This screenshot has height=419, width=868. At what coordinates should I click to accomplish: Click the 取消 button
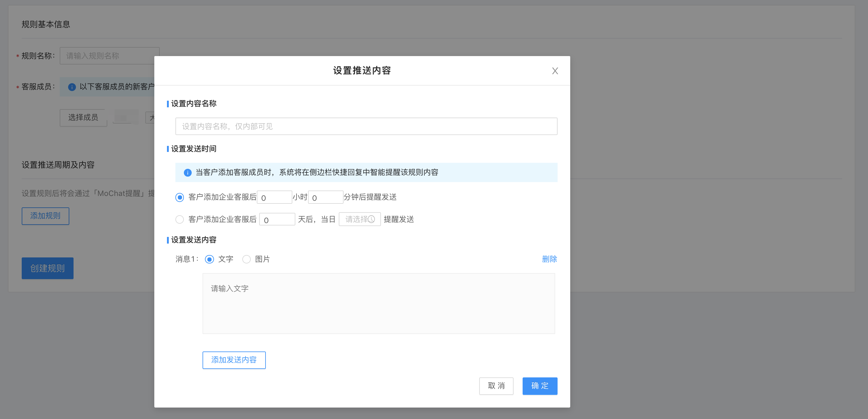click(496, 386)
